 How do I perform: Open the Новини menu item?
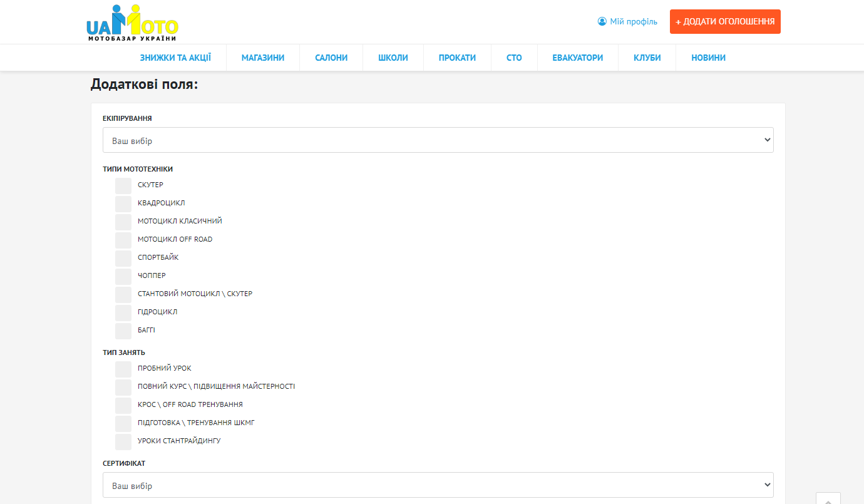coord(709,58)
